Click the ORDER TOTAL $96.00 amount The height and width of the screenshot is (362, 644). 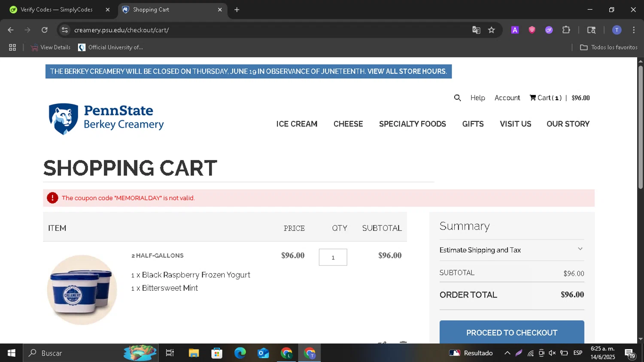572,295
